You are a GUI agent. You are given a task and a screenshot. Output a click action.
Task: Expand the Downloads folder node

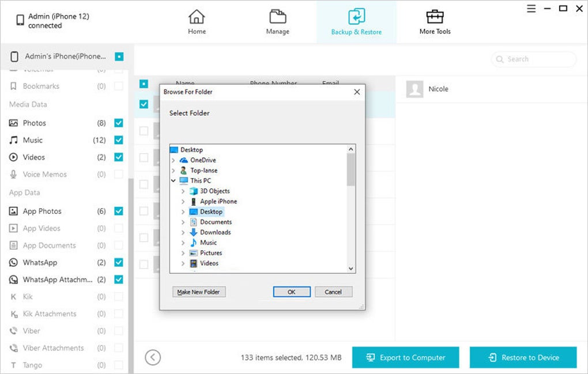click(x=183, y=232)
